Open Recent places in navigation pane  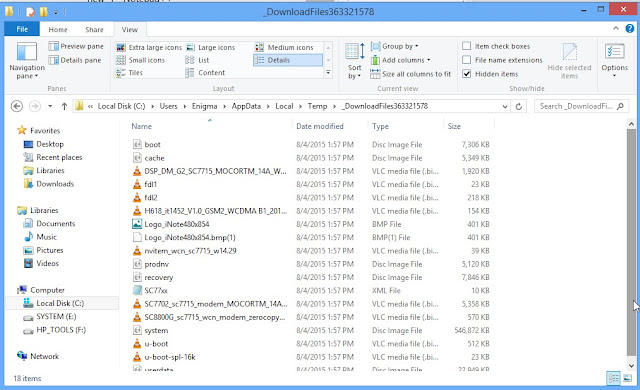(x=59, y=157)
